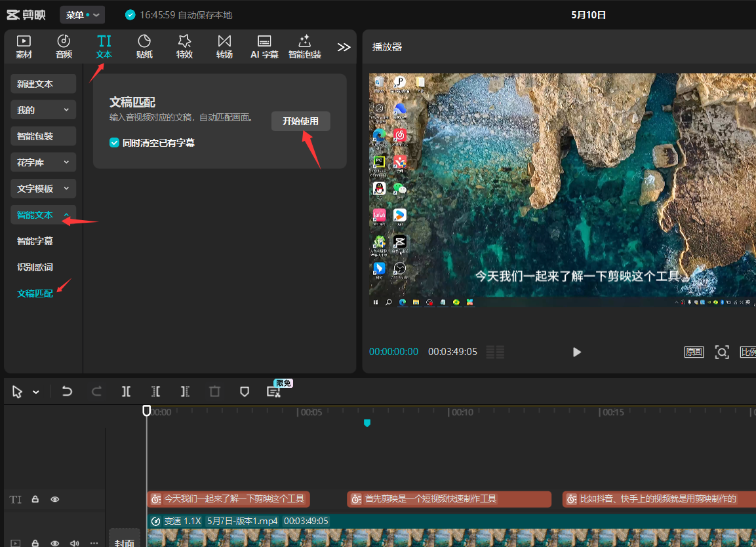This screenshot has height=547, width=756.
Task: Expand the 我的 sidebar category
Action: (x=43, y=110)
